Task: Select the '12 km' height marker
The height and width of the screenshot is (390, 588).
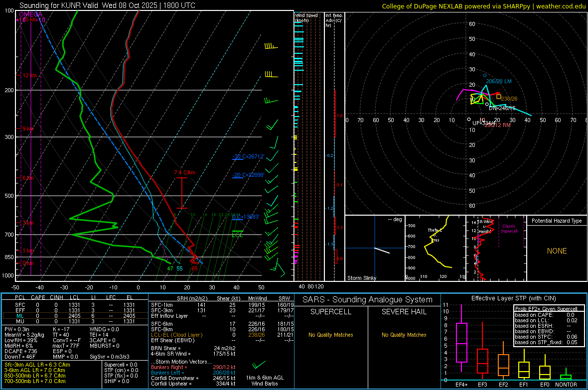Action: coord(29,75)
